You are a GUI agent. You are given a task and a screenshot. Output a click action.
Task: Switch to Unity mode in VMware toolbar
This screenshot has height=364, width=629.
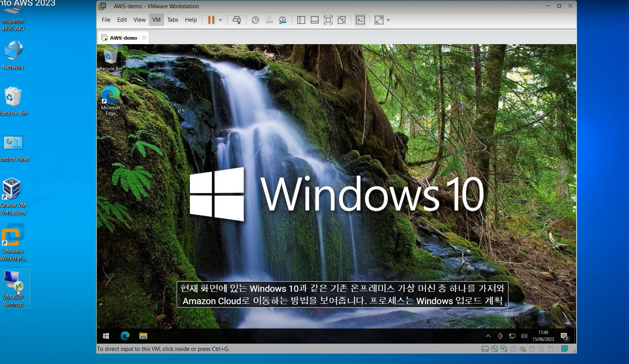[x=341, y=20]
